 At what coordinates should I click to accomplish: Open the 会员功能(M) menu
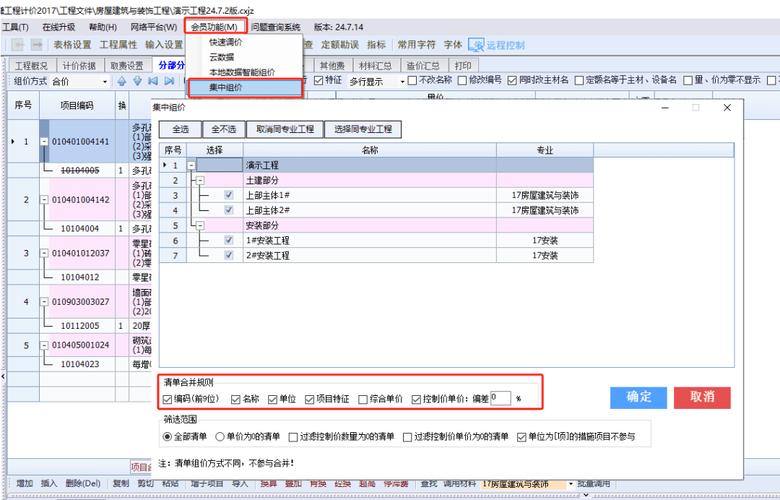[x=215, y=27]
